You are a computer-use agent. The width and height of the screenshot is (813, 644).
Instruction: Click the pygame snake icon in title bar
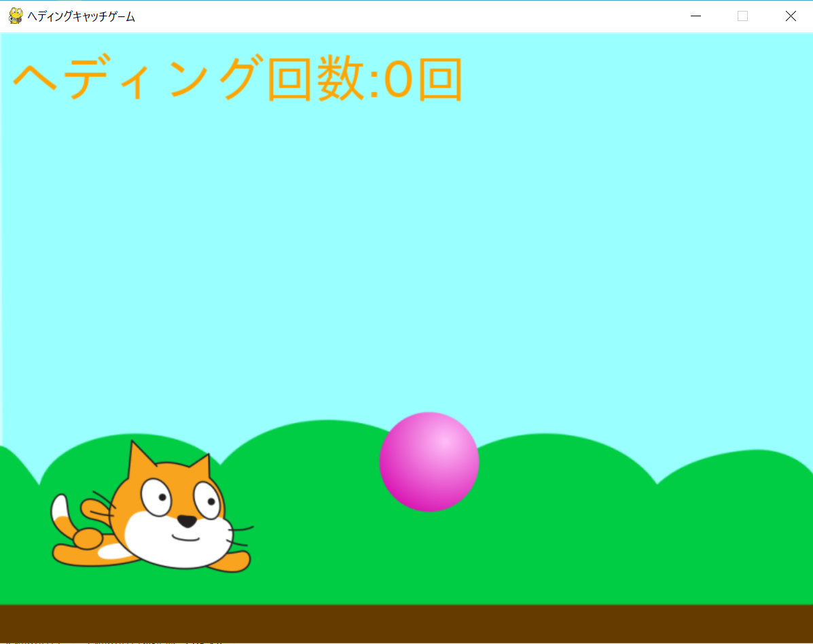(x=16, y=16)
